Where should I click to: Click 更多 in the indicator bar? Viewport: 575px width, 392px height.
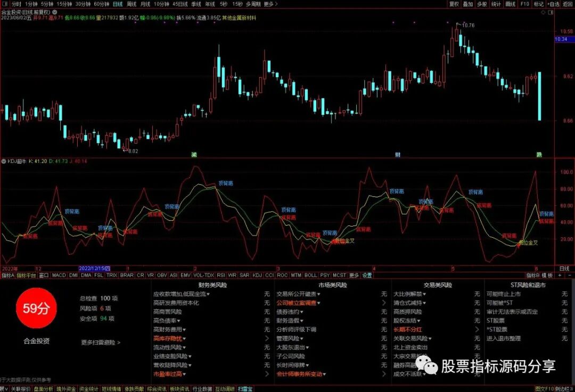(x=354, y=275)
